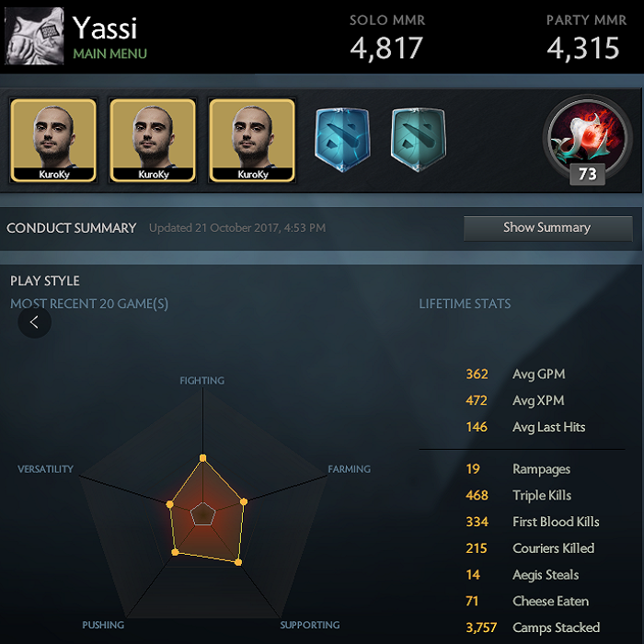This screenshot has height=644, width=644.
Task: Click the teal Dota shield badge
Action: tap(418, 139)
